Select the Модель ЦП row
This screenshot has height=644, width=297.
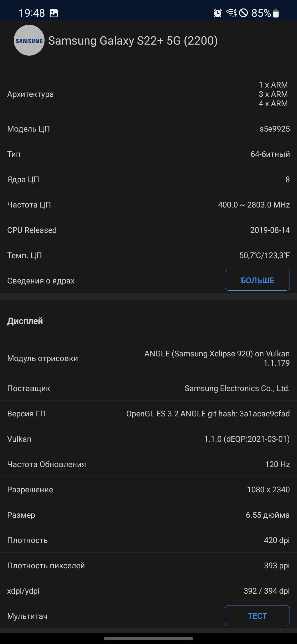(x=148, y=129)
